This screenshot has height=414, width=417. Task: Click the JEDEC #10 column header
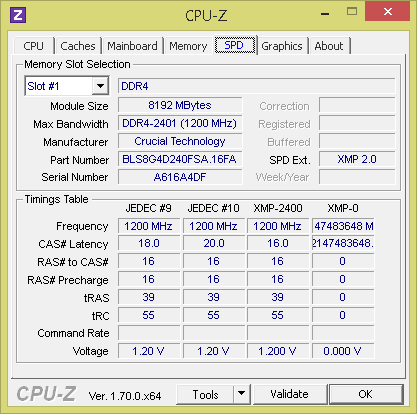point(213,208)
